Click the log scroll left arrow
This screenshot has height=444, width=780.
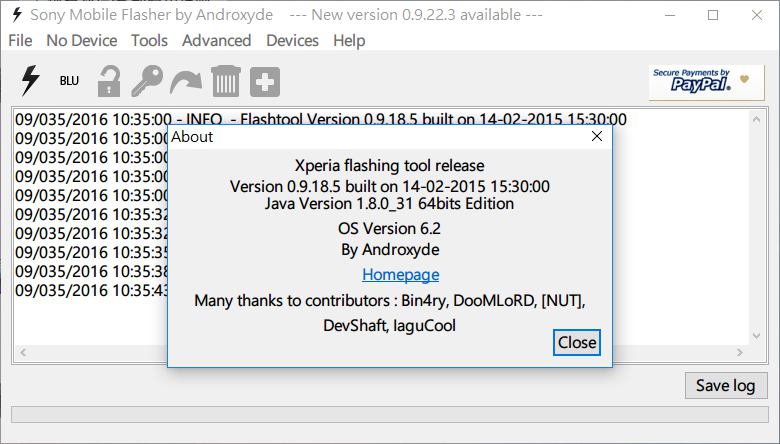23,353
